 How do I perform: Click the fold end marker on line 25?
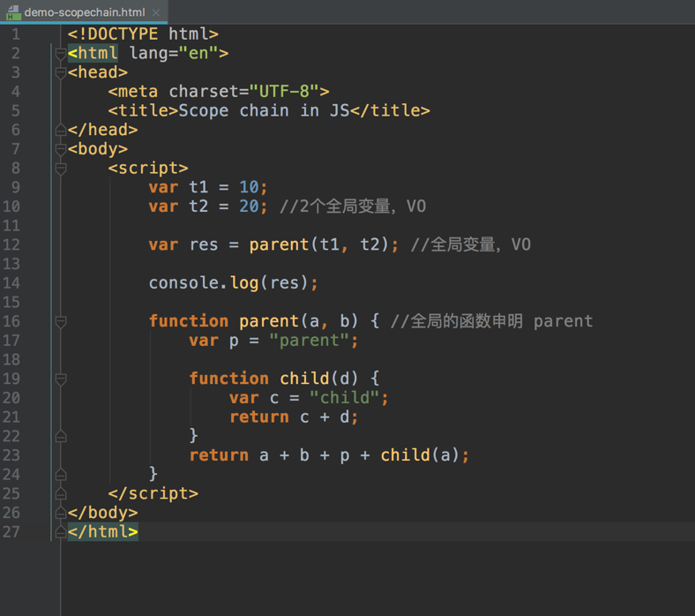pyautogui.click(x=61, y=494)
